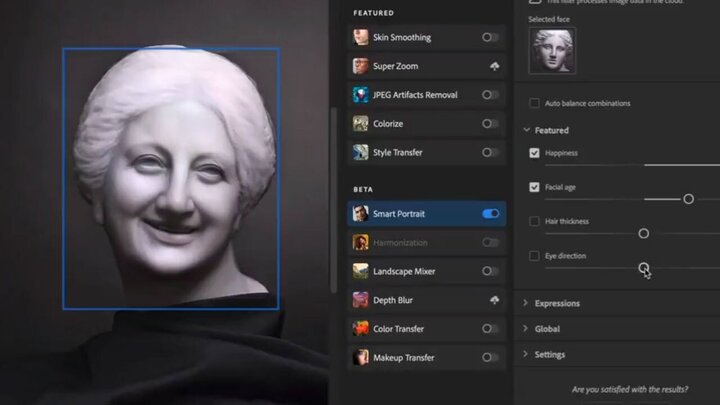
Task: Turn on the Color Transfer toggle
Action: pyautogui.click(x=490, y=329)
